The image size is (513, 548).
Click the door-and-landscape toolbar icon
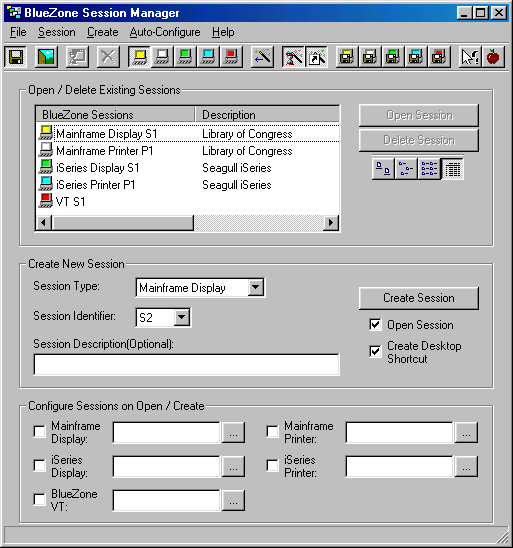click(x=46, y=57)
